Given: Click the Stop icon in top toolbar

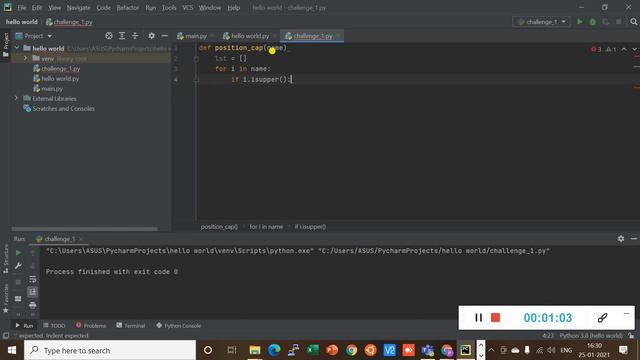Looking at the screenshot, I should pos(619,22).
